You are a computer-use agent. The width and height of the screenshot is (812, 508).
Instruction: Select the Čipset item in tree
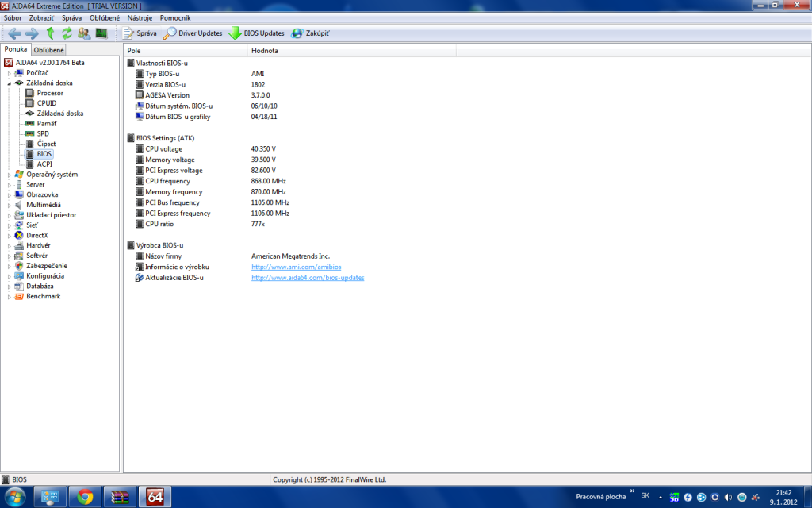pyautogui.click(x=46, y=144)
